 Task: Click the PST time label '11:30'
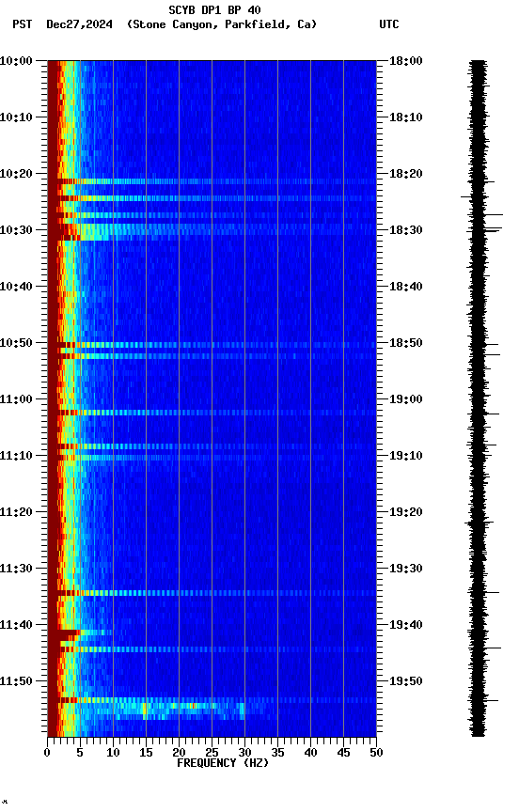click(x=16, y=569)
